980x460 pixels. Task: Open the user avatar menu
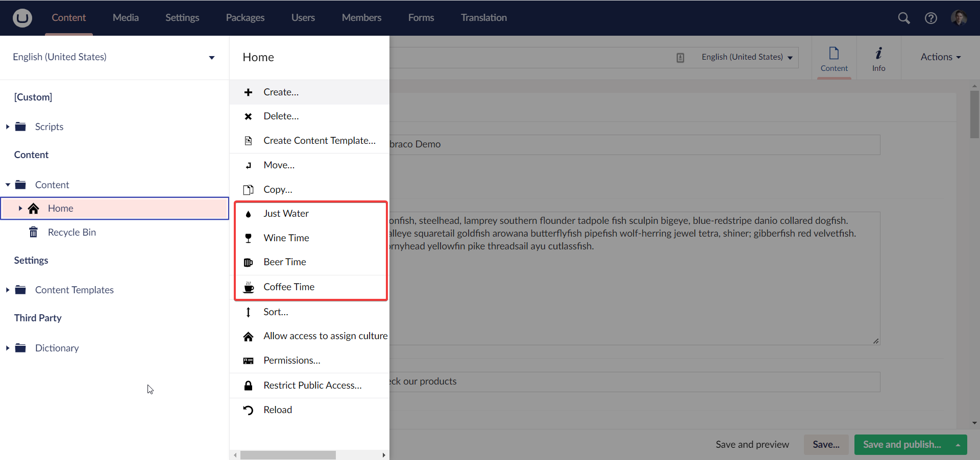click(959, 18)
